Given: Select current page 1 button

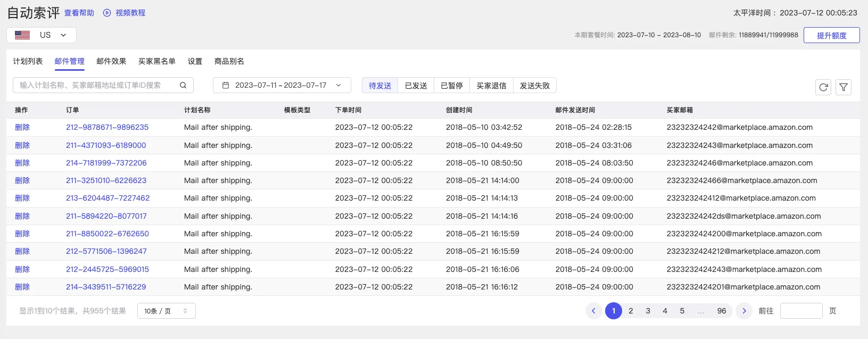Looking at the screenshot, I should [614, 311].
